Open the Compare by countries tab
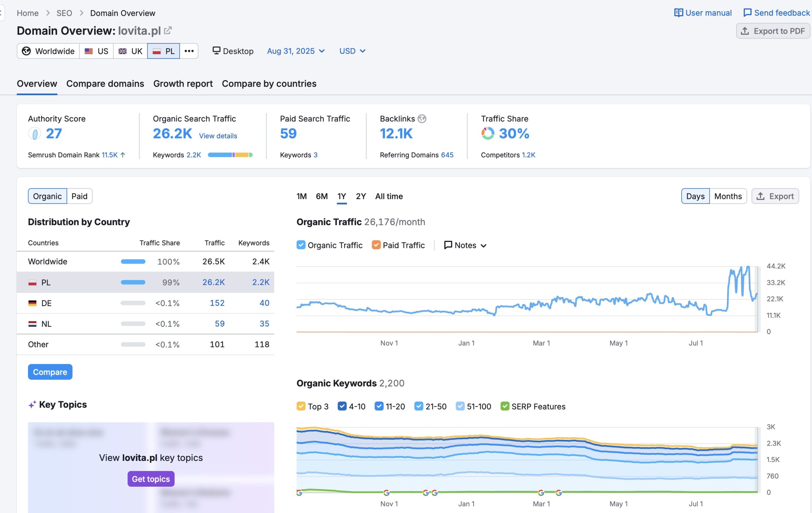The height and width of the screenshot is (513, 812). [269, 84]
